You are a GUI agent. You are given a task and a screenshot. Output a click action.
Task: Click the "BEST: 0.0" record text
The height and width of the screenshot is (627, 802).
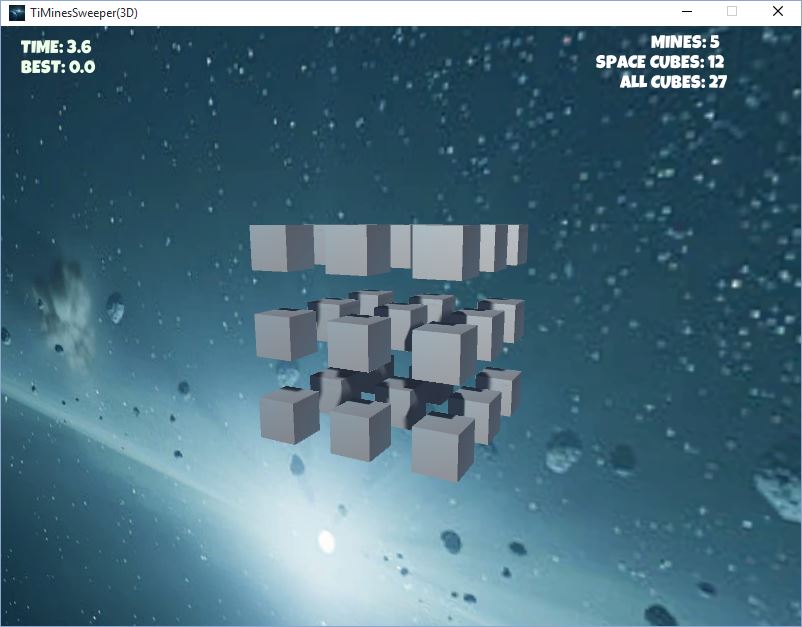58,66
